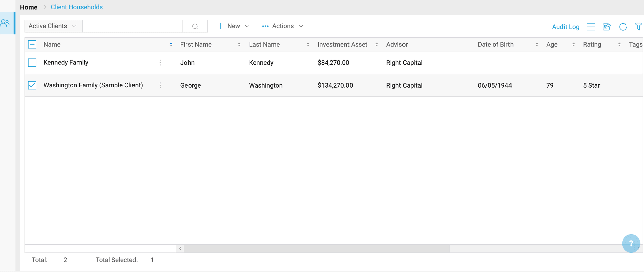Sort by Investment Asset column
The height and width of the screenshot is (273, 644).
pyautogui.click(x=376, y=44)
